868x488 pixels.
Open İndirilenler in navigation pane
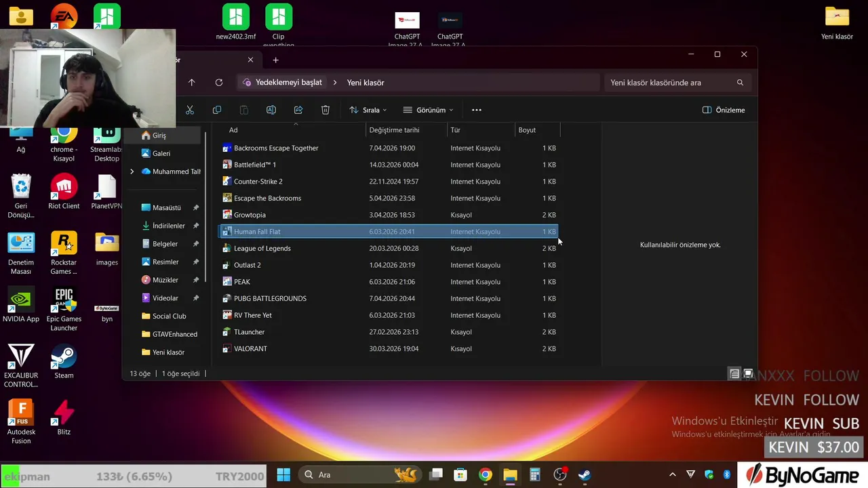(168, 226)
